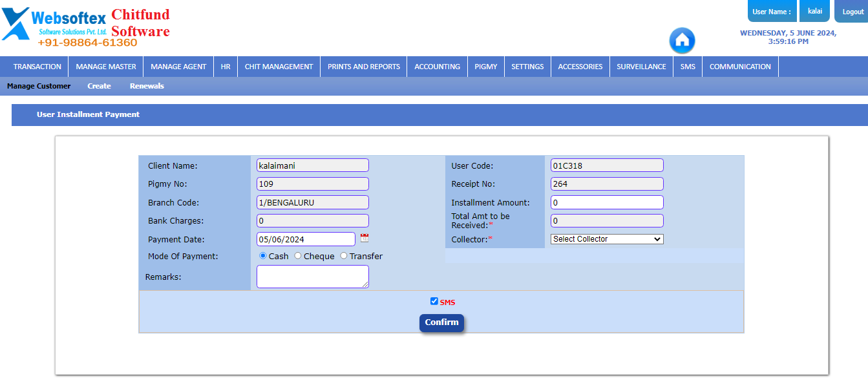Open the SURVEILLANCE menu
The width and height of the screenshot is (868, 380).
(640, 66)
